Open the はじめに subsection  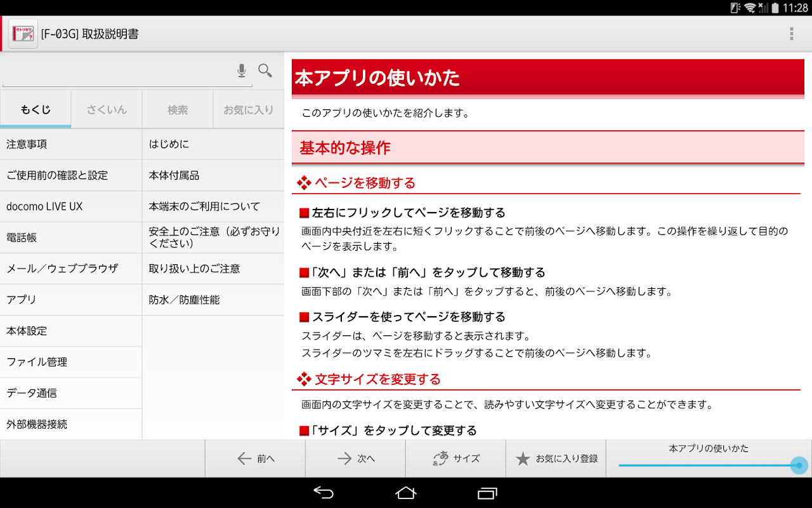coord(213,144)
